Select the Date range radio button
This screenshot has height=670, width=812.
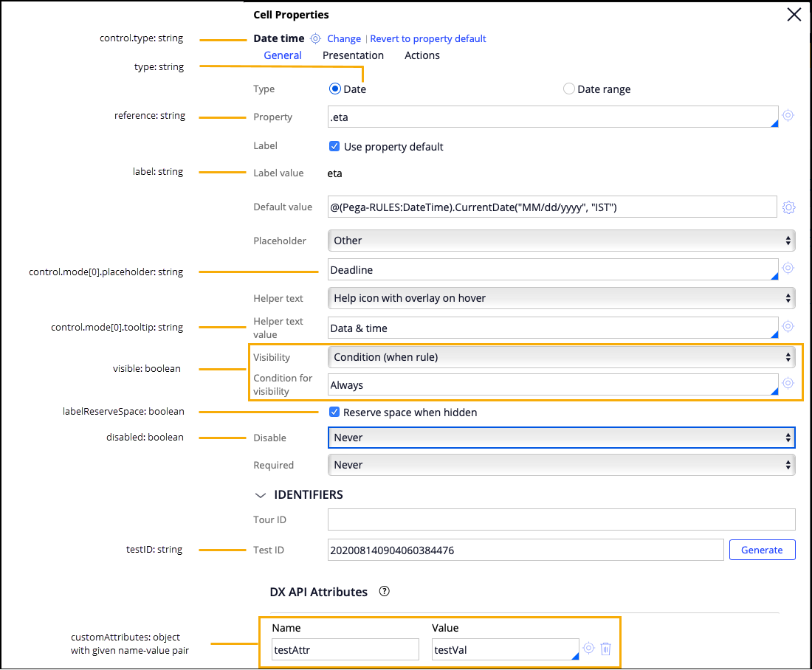(x=568, y=89)
